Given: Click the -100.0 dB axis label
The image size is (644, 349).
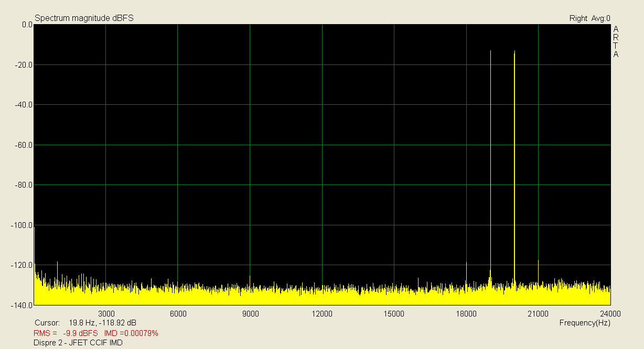Looking at the screenshot, I should pos(22,225).
